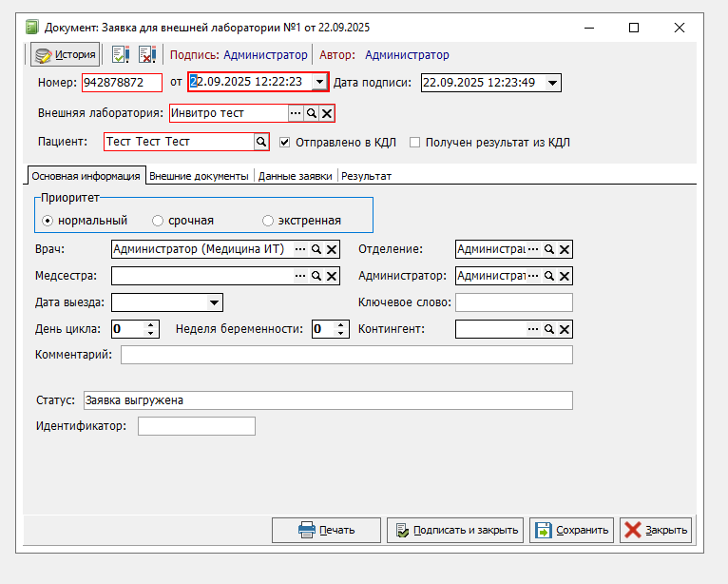This screenshot has height=584, width=728.
Task: Switch to the Внешние документы tab
Action: (200, 176)
